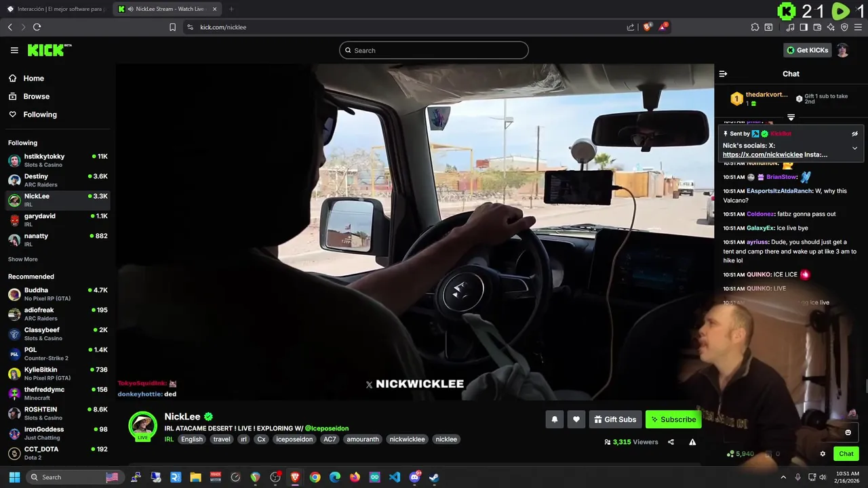Open chat settings gear

tap(823, 454)
